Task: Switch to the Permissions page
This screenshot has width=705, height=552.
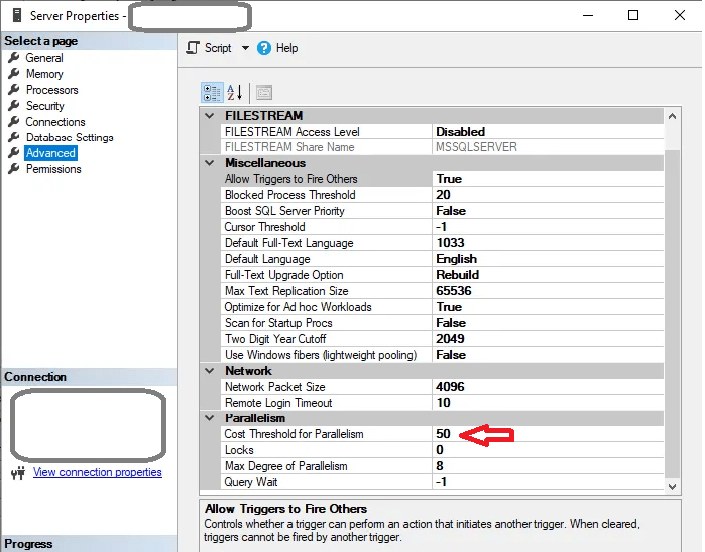Action: pyautogui.click(x=53, y=169)
